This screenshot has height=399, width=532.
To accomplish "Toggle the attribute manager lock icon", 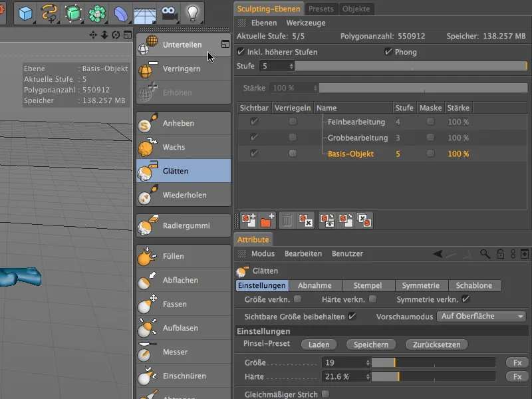I will 500,254.
